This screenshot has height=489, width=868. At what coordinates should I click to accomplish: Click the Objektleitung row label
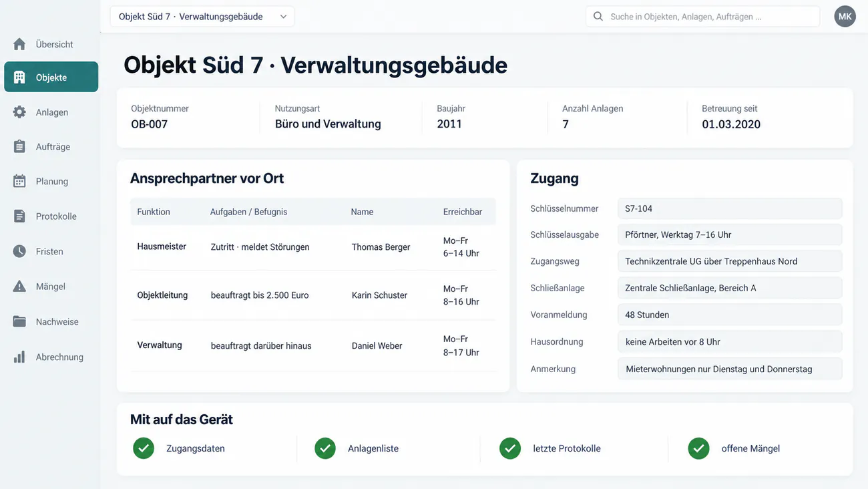162,295
